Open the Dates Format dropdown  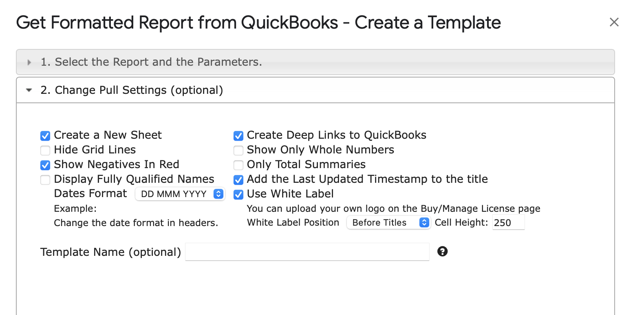[180, 194]
